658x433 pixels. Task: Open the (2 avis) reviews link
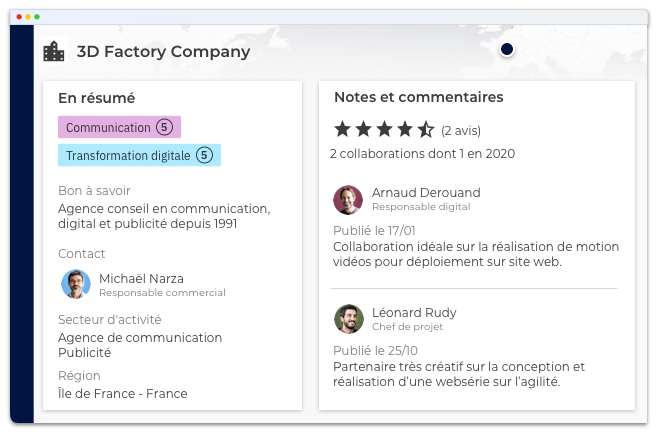click(463, 130)
